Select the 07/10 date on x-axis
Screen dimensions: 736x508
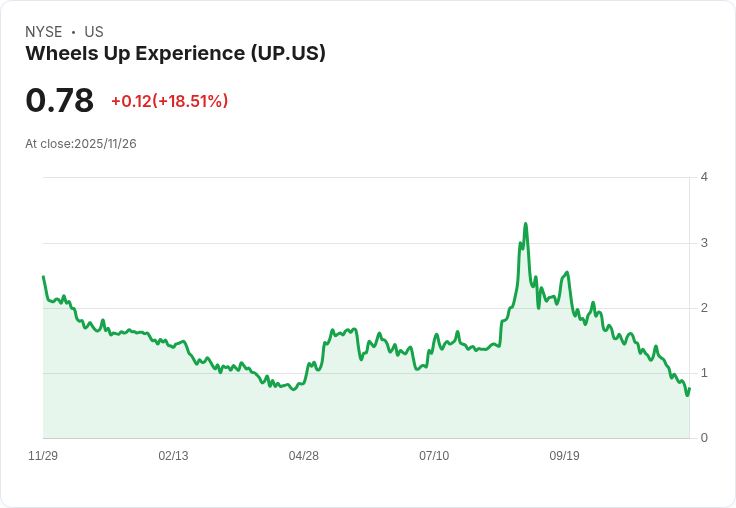click(x=434, y=456)
